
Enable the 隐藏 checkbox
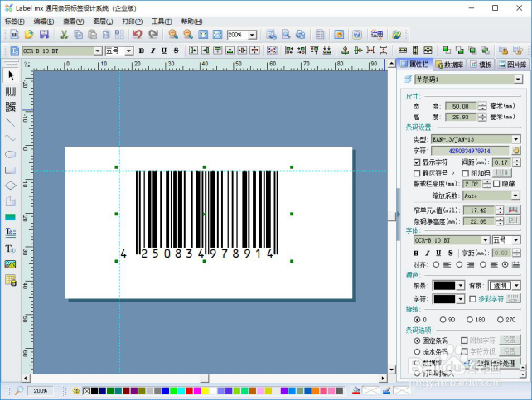coord(496,184)
